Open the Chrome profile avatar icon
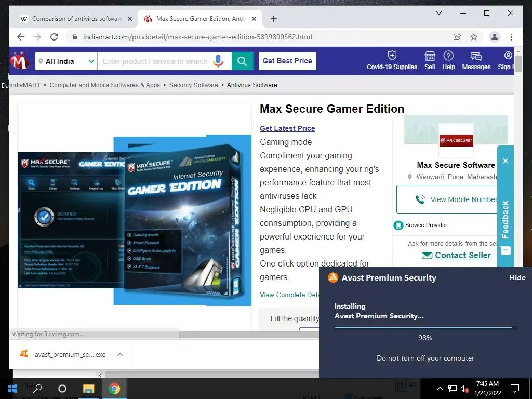The height and width of the screenshot is (399, 532). [495, 37]
